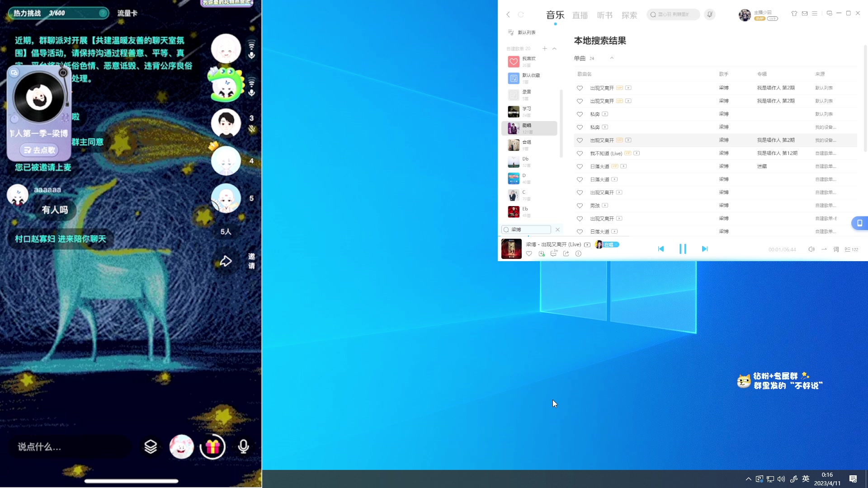This screenshot has width=868, height=488.
Task: Click the share icon under the current song
Action: point(566,254)
